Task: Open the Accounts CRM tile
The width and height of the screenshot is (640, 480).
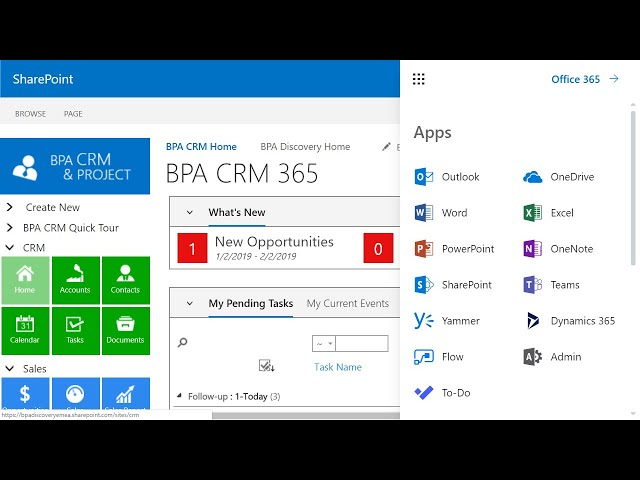Action: [x=76, y=280]
